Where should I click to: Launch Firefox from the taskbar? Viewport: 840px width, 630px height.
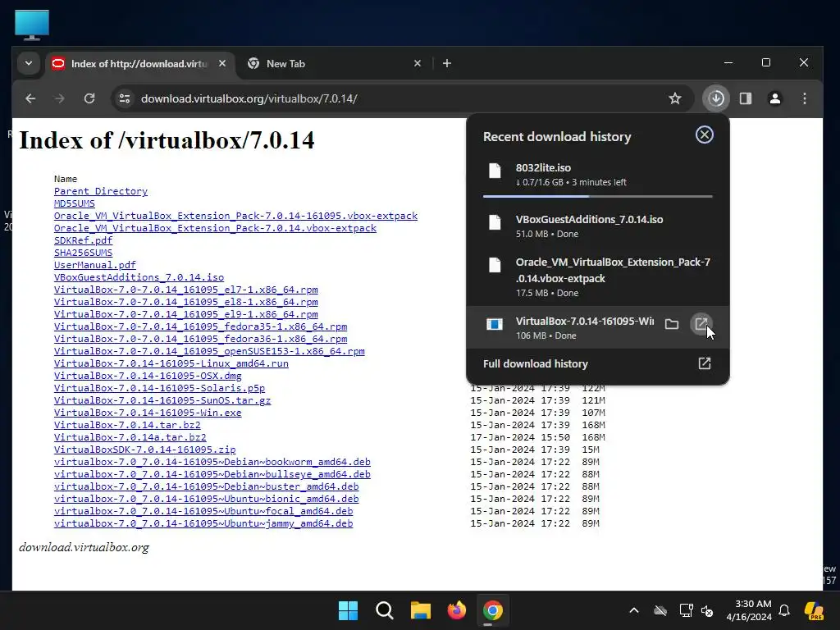click(456, 610)
